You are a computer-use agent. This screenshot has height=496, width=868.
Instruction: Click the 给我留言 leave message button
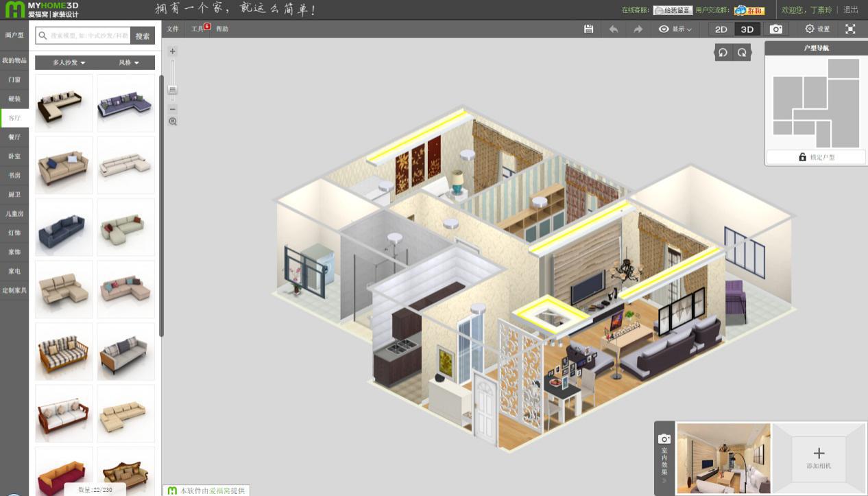673,10
